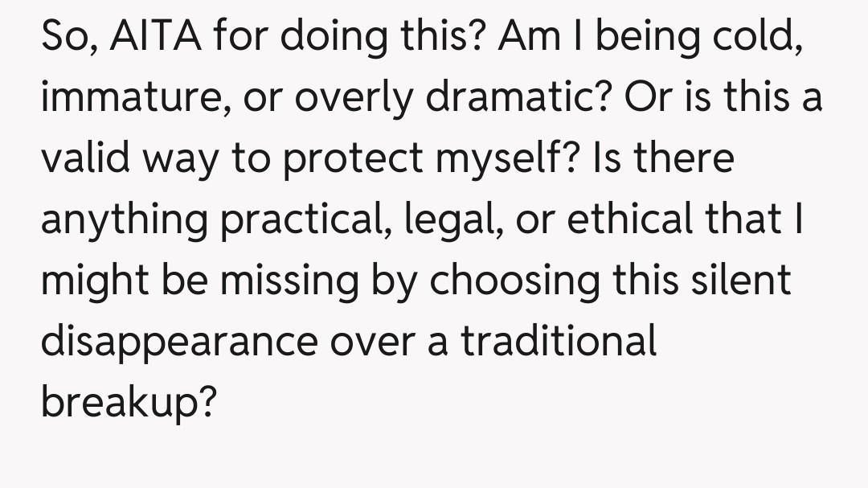
Task: Tap the word 'traditional' in the post
Action: point(559,341)
